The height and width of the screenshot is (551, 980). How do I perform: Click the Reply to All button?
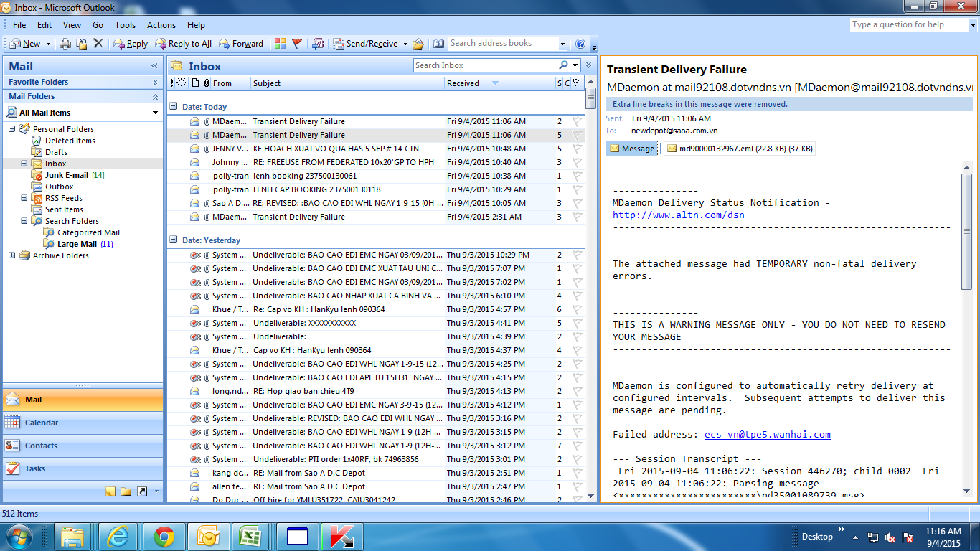click(184, 44)
